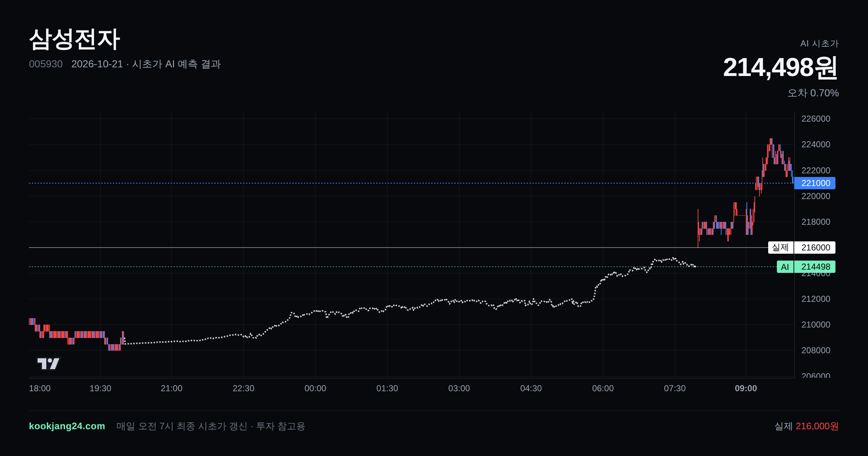Click the 212000 price axis label
The height and width of the screenshot is (456, 868).
[x=816, y=299]
